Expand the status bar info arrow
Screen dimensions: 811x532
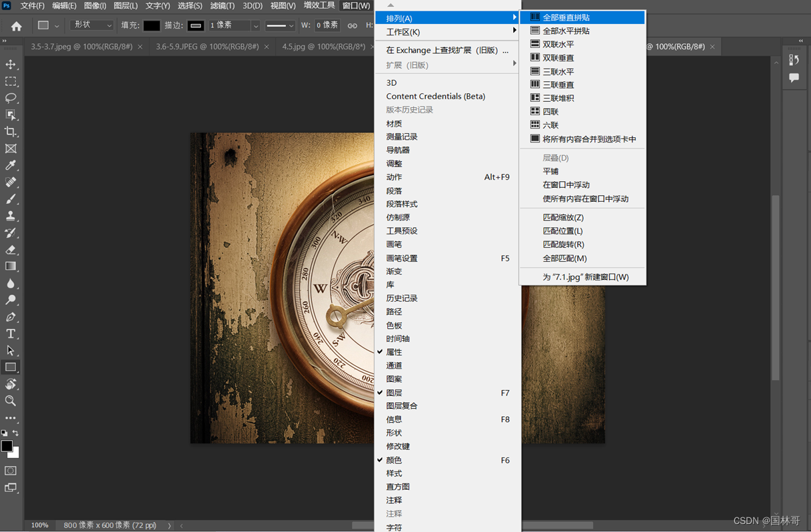click(169, 525)
